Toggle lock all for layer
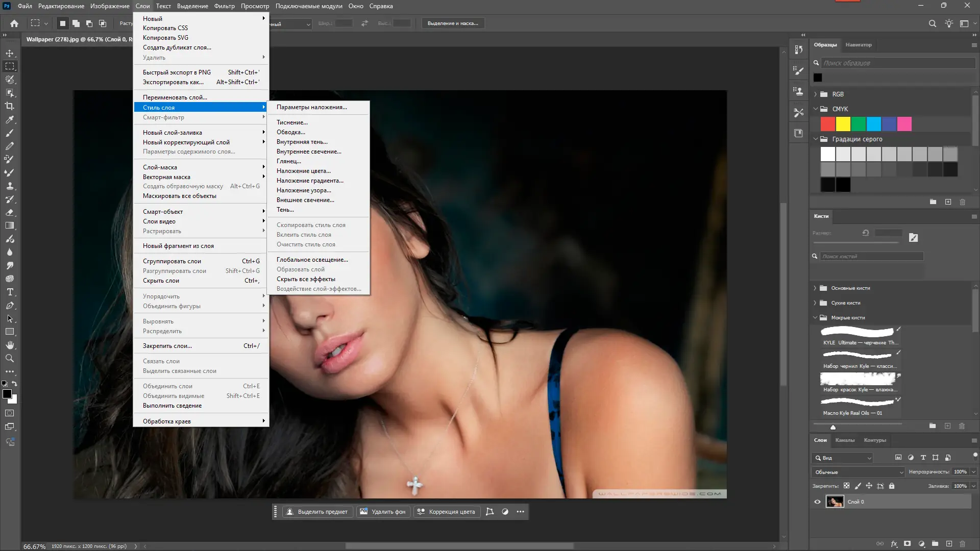 [892, 486]
